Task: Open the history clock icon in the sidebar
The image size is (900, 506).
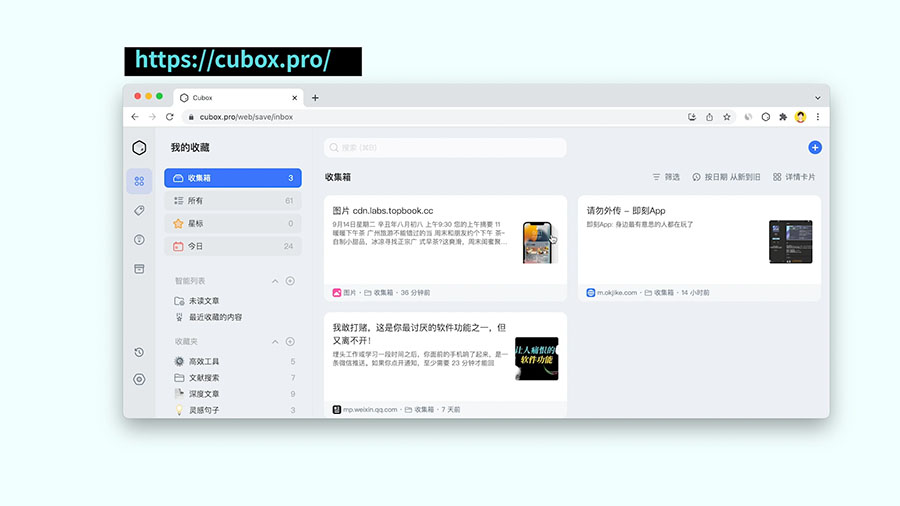Action: (139, 352)
